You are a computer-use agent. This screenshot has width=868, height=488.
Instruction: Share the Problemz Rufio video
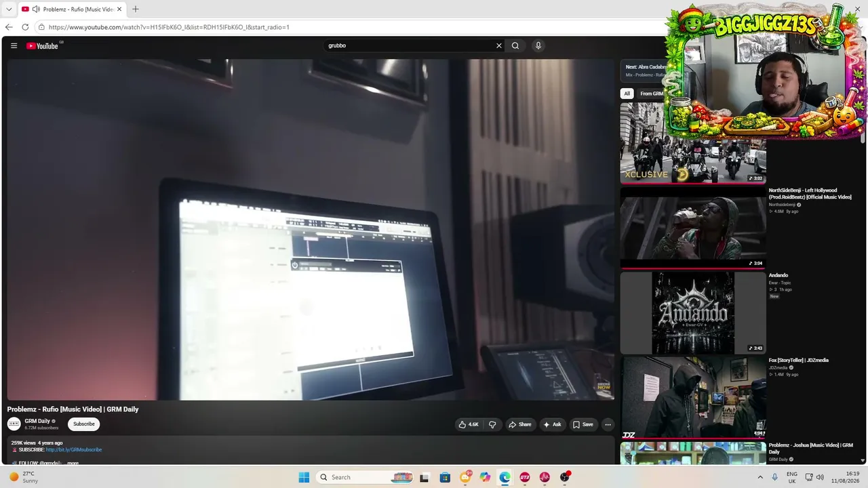tap(520, 424)
